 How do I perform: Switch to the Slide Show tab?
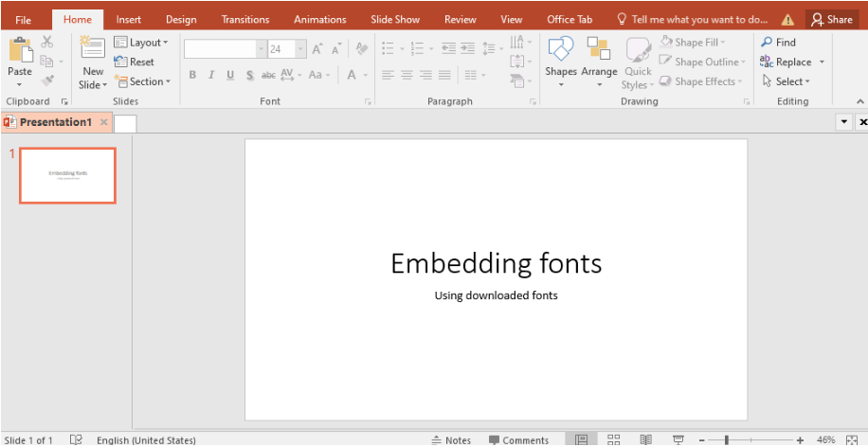tap(395, 19)
